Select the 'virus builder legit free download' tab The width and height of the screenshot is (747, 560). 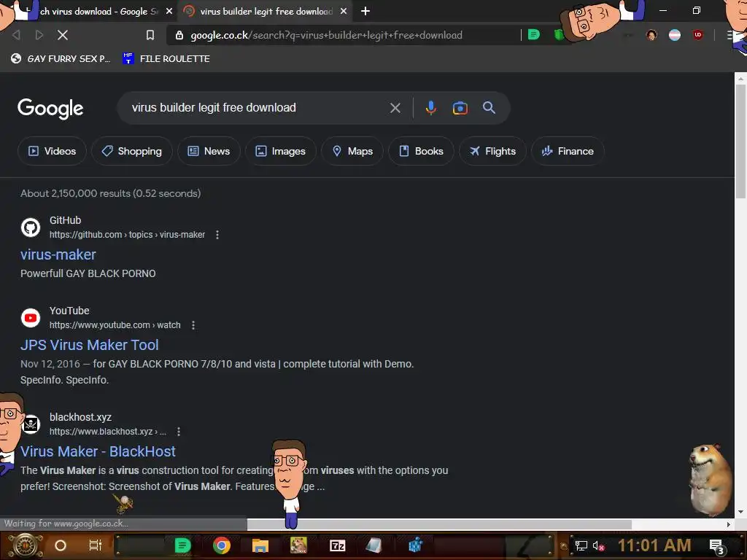tap(266, 11)
